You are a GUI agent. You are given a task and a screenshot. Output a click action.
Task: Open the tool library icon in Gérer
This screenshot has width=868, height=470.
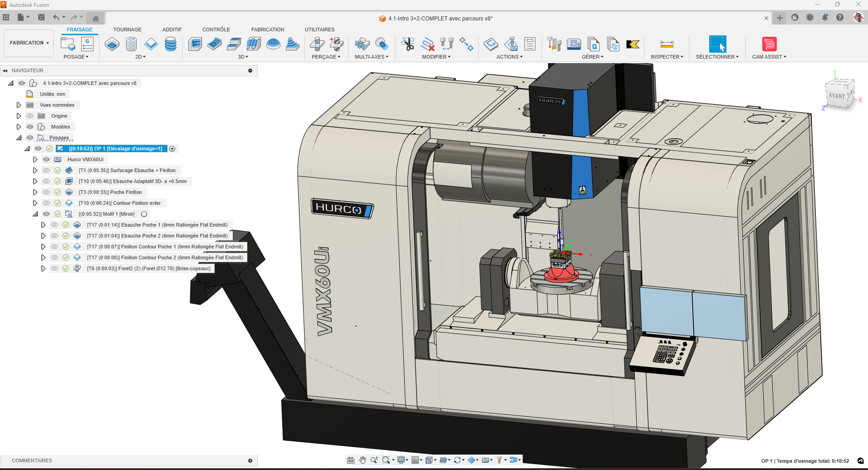coord(554,45)
